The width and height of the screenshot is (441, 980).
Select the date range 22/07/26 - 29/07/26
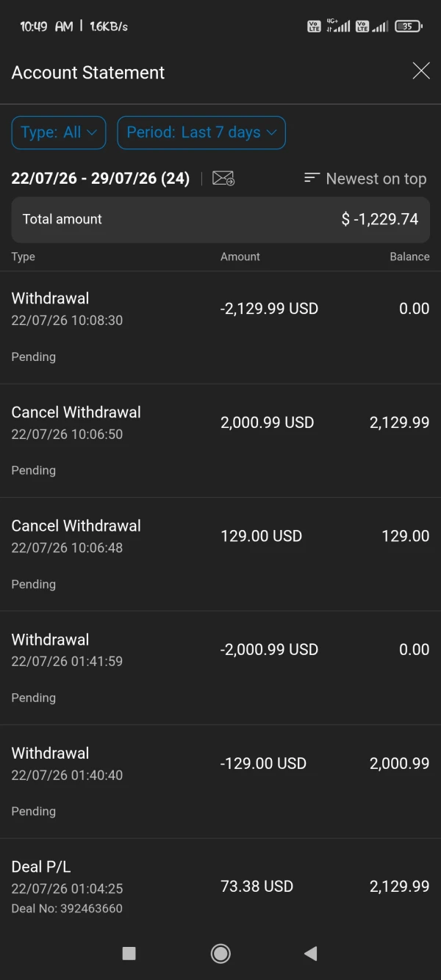tap(101, 179)
